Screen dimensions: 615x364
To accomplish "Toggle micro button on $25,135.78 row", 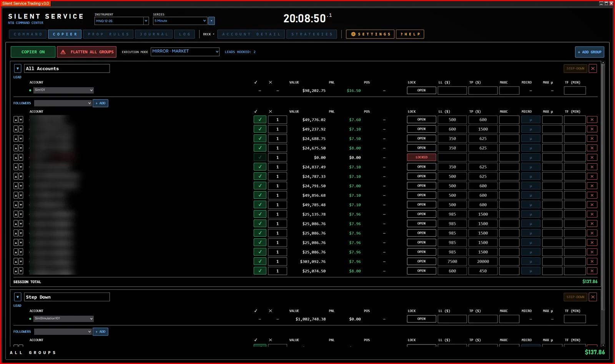I will (x=531, y=214).
